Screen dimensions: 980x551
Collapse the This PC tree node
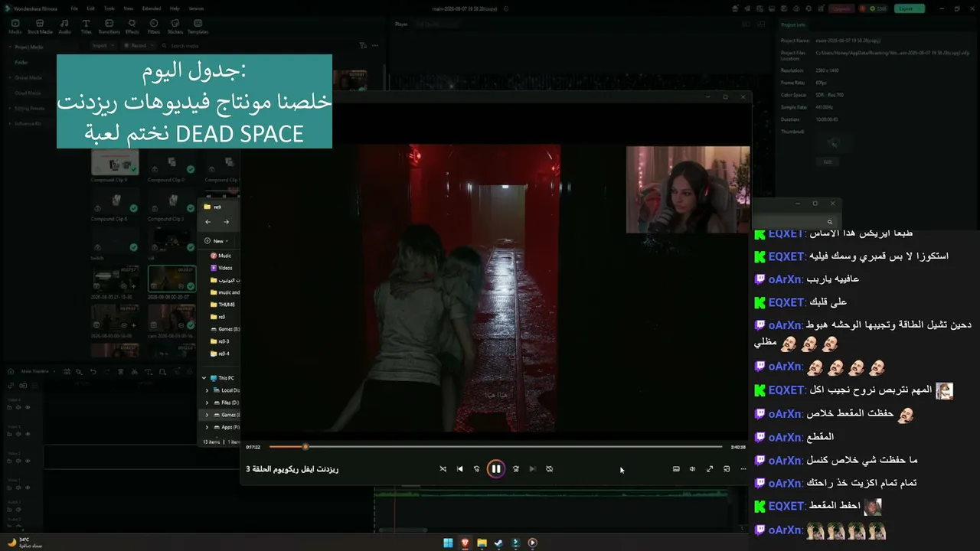pos(204,378)
